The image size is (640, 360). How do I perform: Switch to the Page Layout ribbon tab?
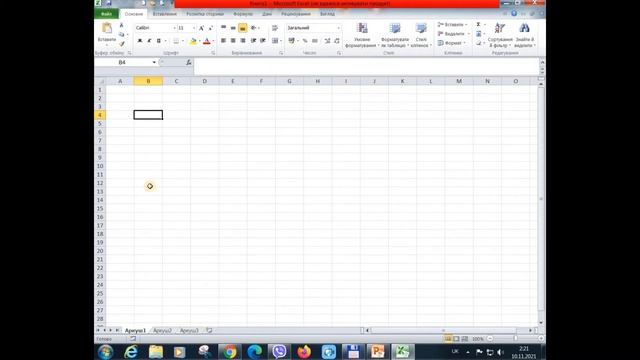[205, 14]
